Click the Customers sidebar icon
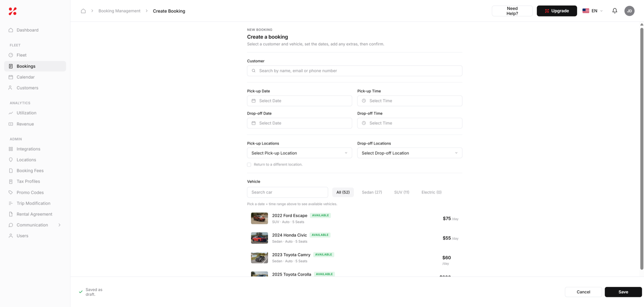 (11, 88)
